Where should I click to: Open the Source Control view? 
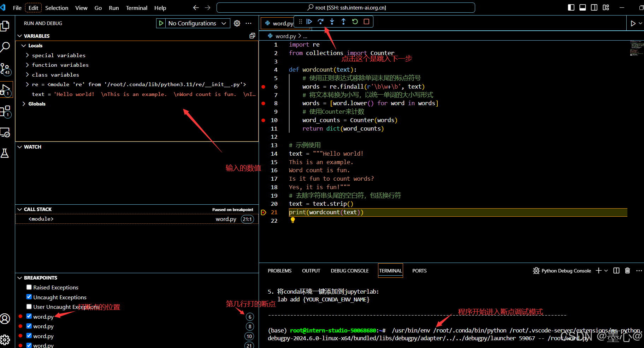click(6, 69)
